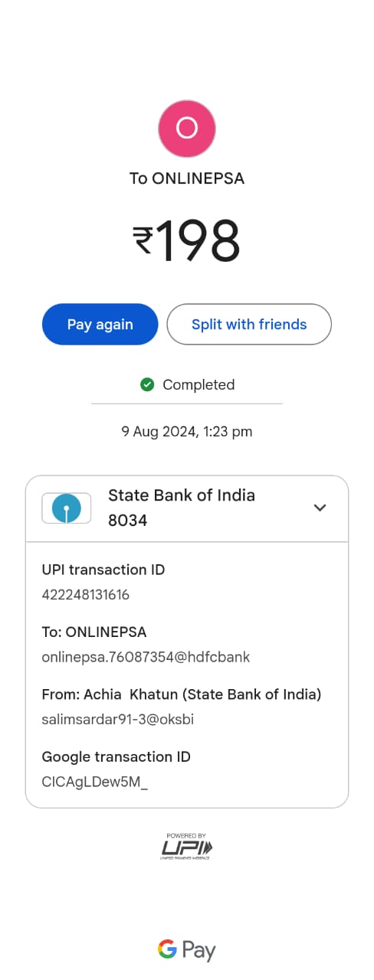Tap the pink ONLINEPSA avatar circle
This screenshot has width=374, height=980.
coord(187,129)
